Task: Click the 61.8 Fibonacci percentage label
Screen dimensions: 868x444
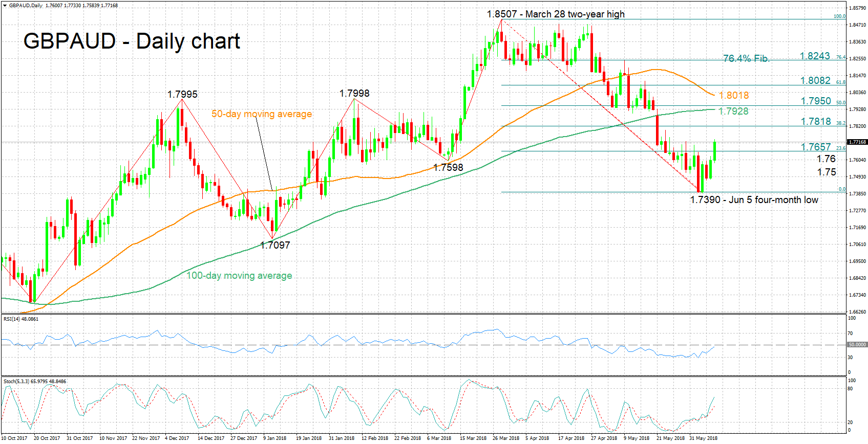Action: click(841, 82)
